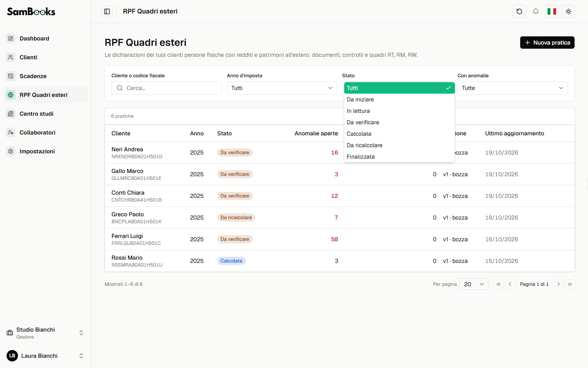Click the Nuova pratica button
The height and width of the screenshot is (368, 588).
click(547, 43)
